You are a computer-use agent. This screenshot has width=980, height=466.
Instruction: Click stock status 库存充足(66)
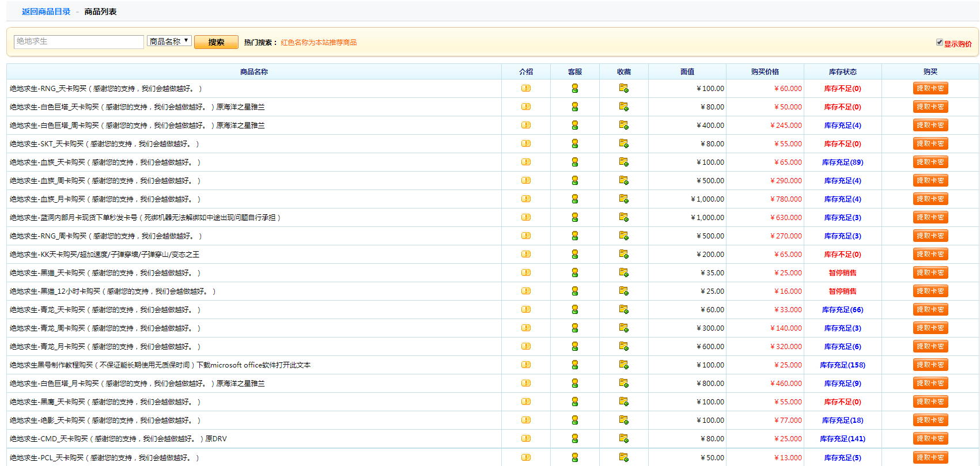843,309
